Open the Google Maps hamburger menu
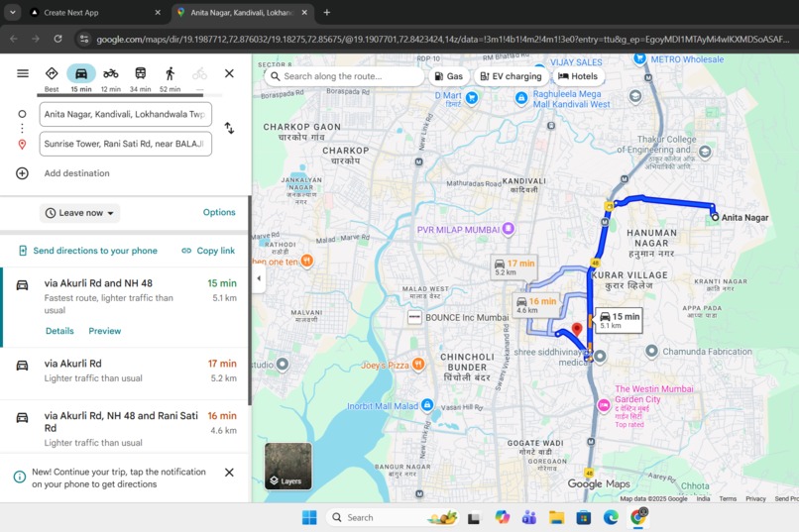The width and height of the screenshot is (799, 532). point(23,73)
